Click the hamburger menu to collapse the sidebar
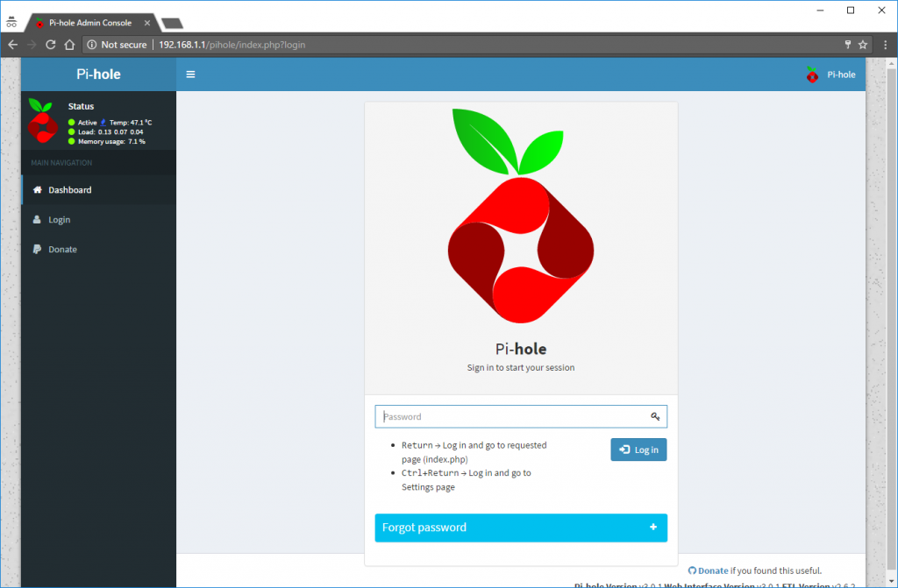Viewport: 898px width, 588px height. click(x=190, y=74)
